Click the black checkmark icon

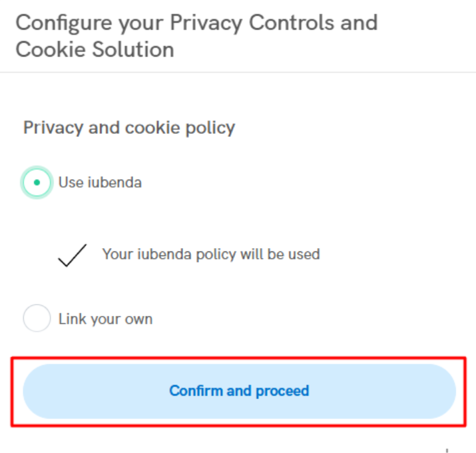[73, 255]
